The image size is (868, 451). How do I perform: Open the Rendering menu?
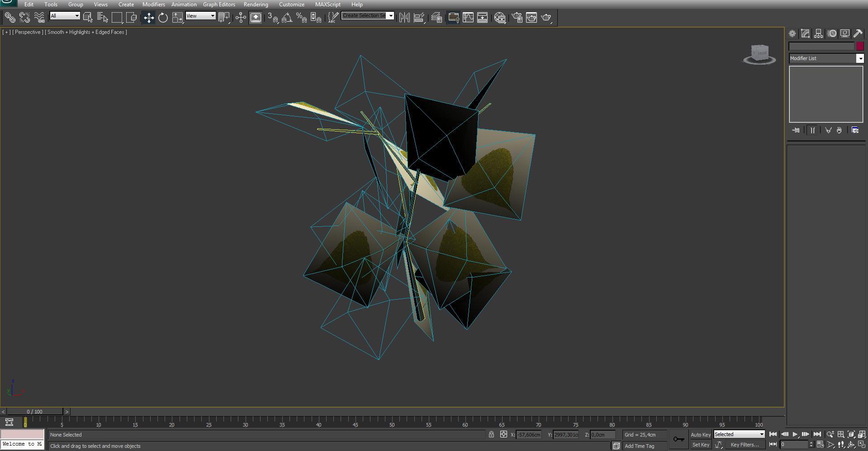pos(256,5)
